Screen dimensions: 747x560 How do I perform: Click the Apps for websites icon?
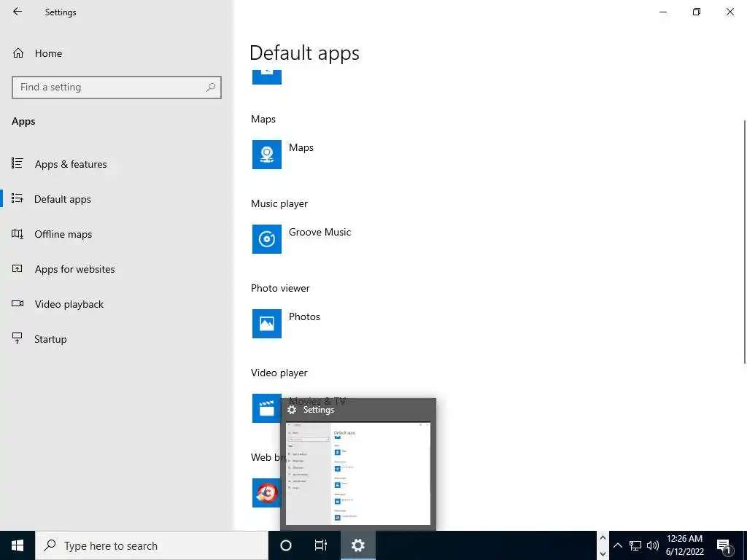[18, 268]
